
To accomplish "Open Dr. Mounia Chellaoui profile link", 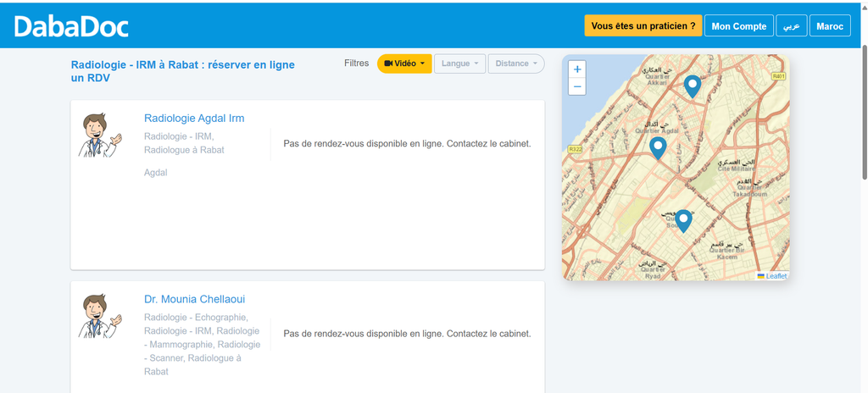I will (194, 300).
